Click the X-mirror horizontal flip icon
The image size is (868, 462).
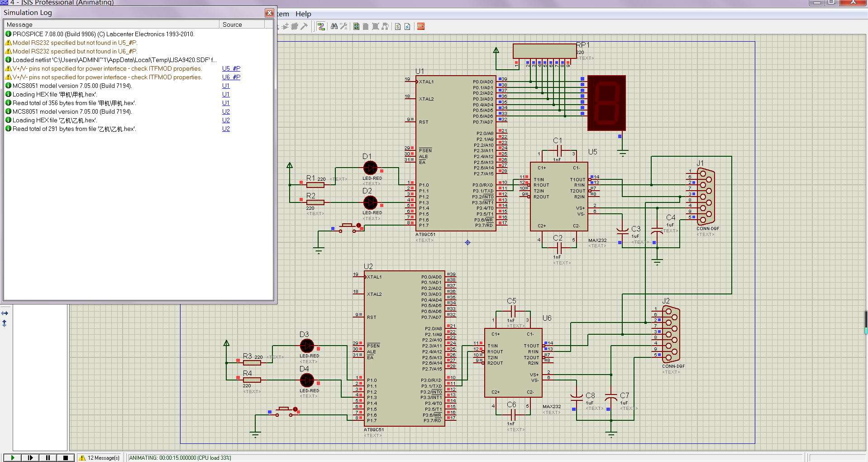coord(5,313)
